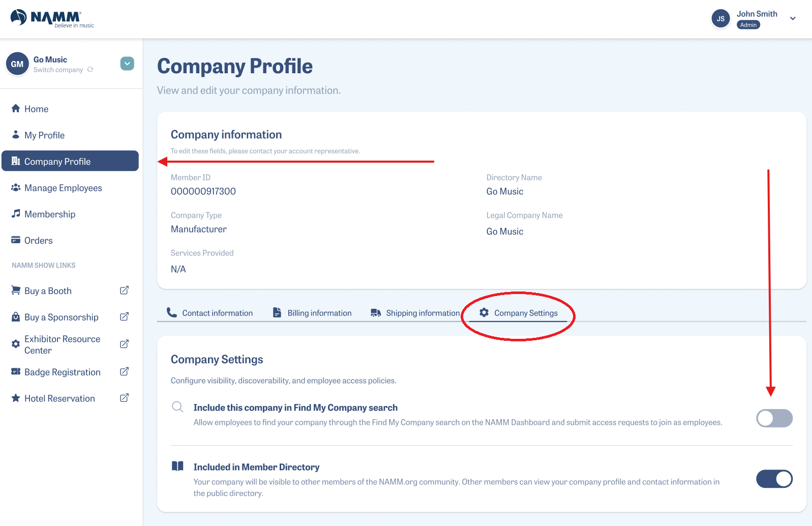Open the Orders page

(70, 241)
